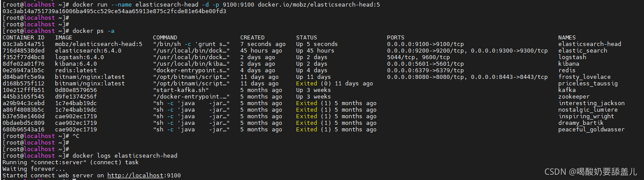This screenshot has width=644, height=180.
Task: Select container ID 680b96543a16
Action: (24, 130)
